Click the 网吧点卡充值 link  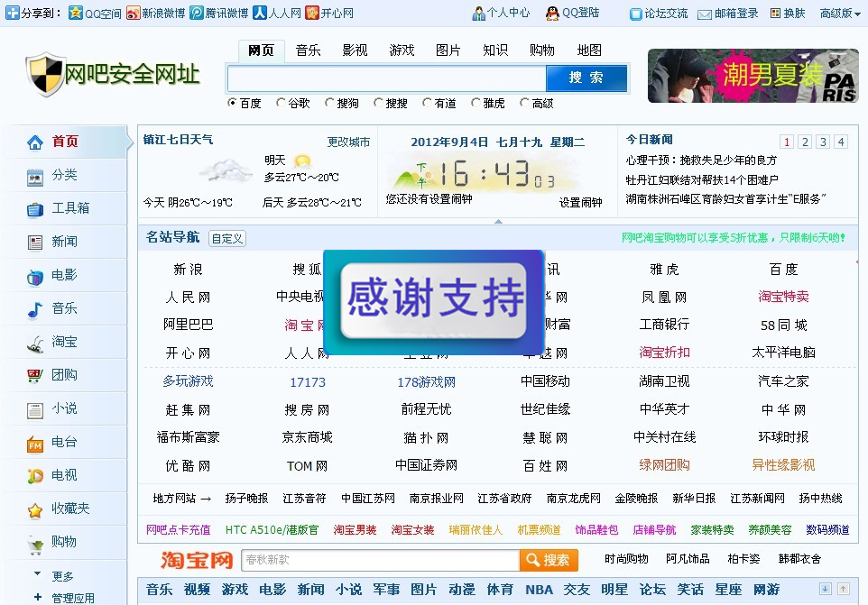click(x=179, y=530)
